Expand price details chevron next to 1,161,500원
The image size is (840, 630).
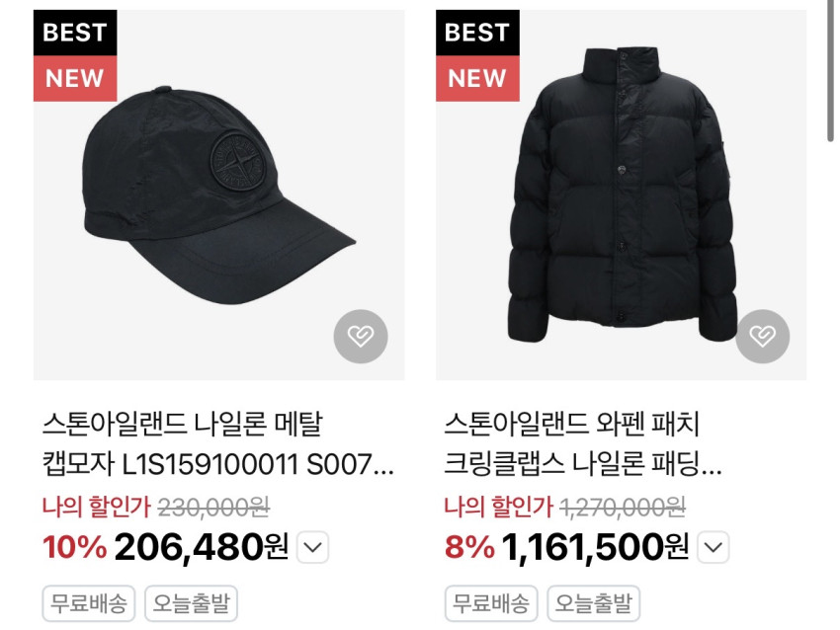(x=714, y=547)
